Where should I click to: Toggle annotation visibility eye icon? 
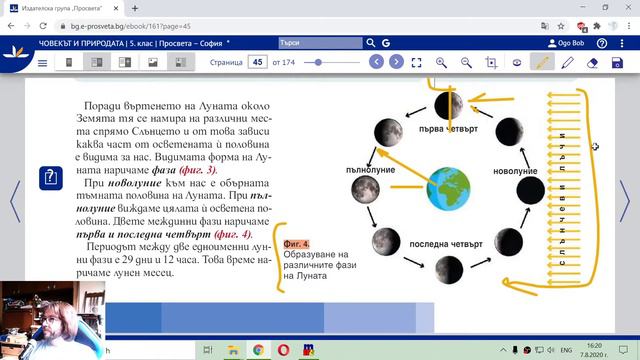click(517, 62)
